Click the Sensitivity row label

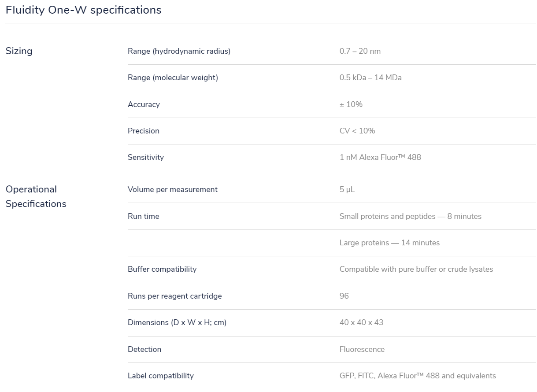tap(146, 157)
